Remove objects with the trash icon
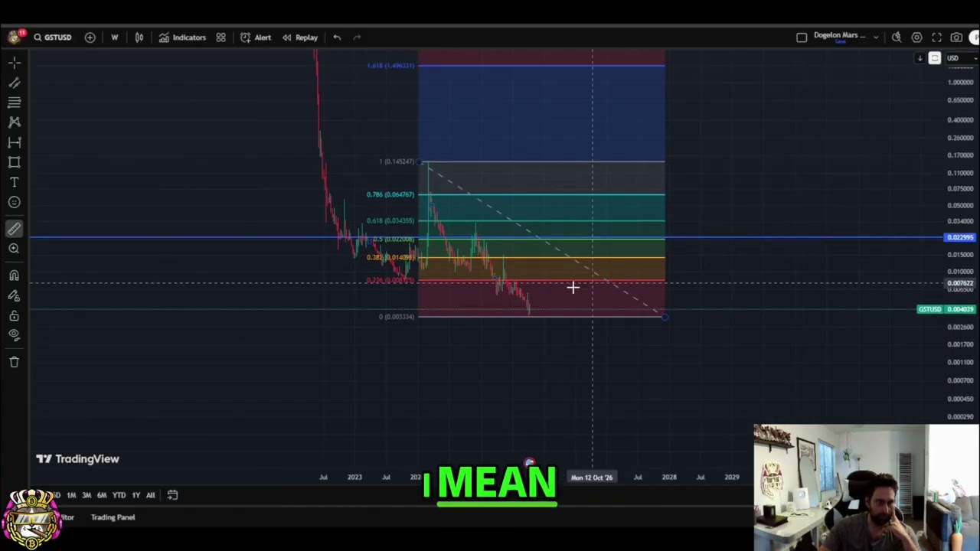This screenshot has width=980, height=551. [14, 362]
